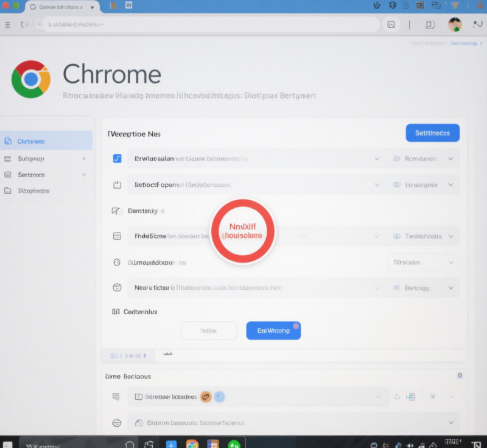The image size is (487, 448).
Task: Open the dropdown in the Betioctf opem row
Action: tap(423, 184)
